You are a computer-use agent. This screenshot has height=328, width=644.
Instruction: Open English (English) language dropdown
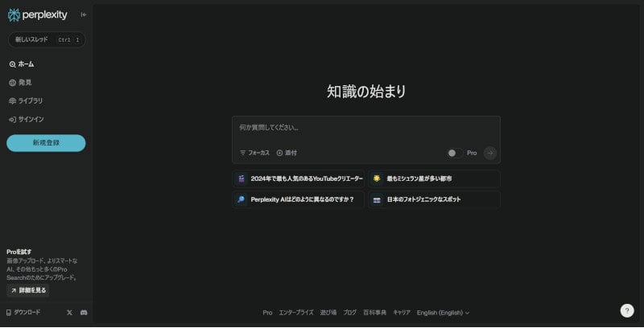[444, 313]
